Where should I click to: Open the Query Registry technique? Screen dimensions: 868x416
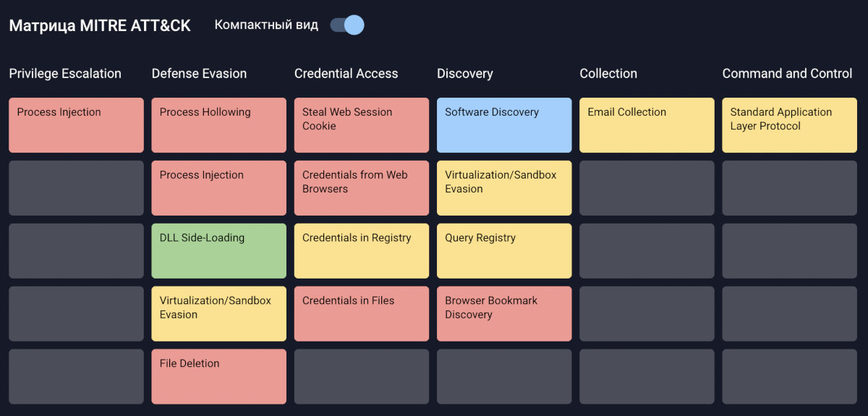coord(503,251)
